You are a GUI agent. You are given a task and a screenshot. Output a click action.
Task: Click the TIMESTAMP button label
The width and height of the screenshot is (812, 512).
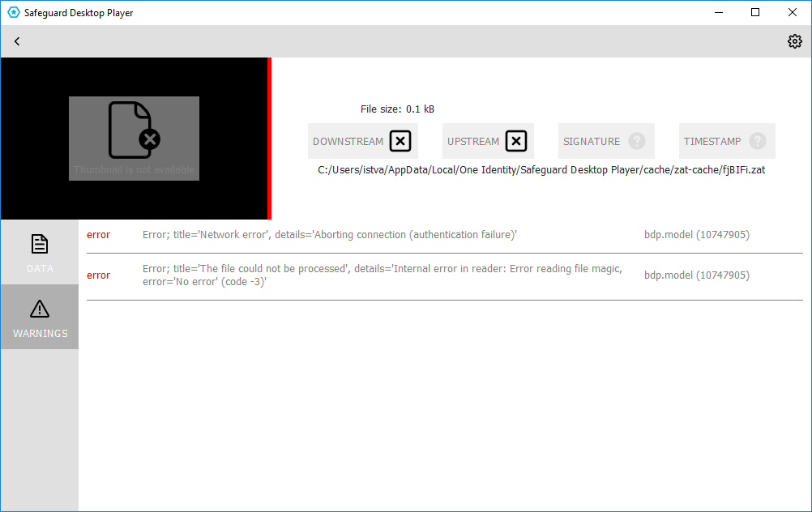712,141
